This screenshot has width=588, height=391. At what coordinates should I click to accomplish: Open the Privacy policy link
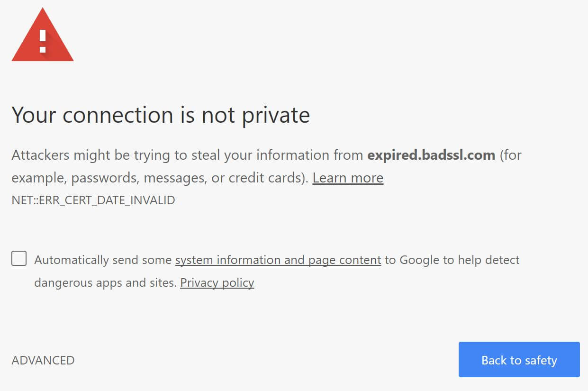point(217,283)
